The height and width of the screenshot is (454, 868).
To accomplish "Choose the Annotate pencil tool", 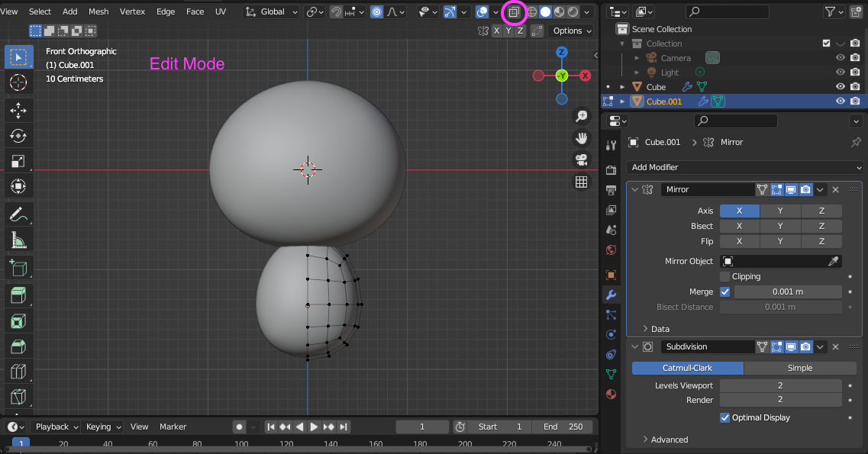I will click(x=18, y=215).
